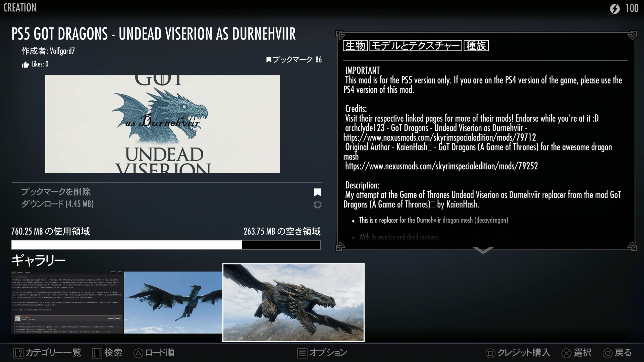Click ブックマークを削除
This screenshot has height=362, width=644.
(56, 192)
